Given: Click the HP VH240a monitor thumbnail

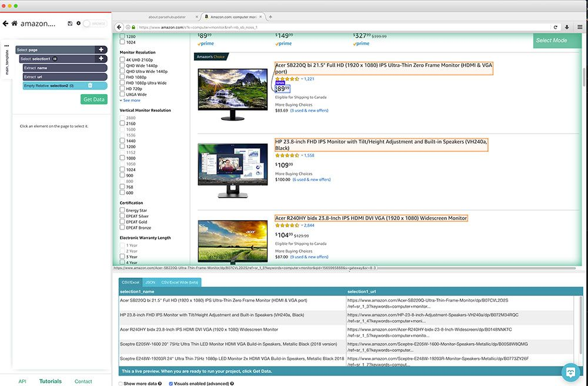Looking at the screenshot, I should tap(233, 170).
